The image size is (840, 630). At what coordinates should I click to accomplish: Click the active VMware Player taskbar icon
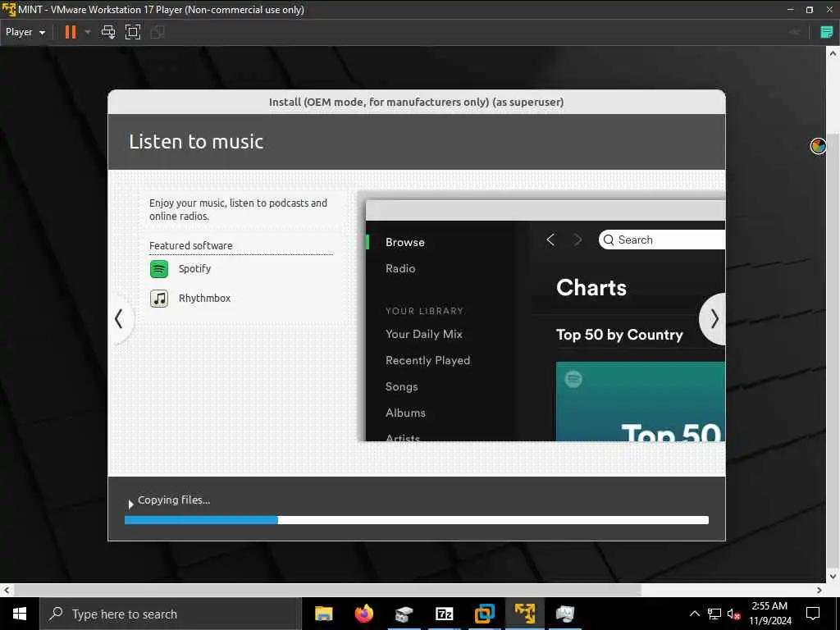(x=524, y=614)
